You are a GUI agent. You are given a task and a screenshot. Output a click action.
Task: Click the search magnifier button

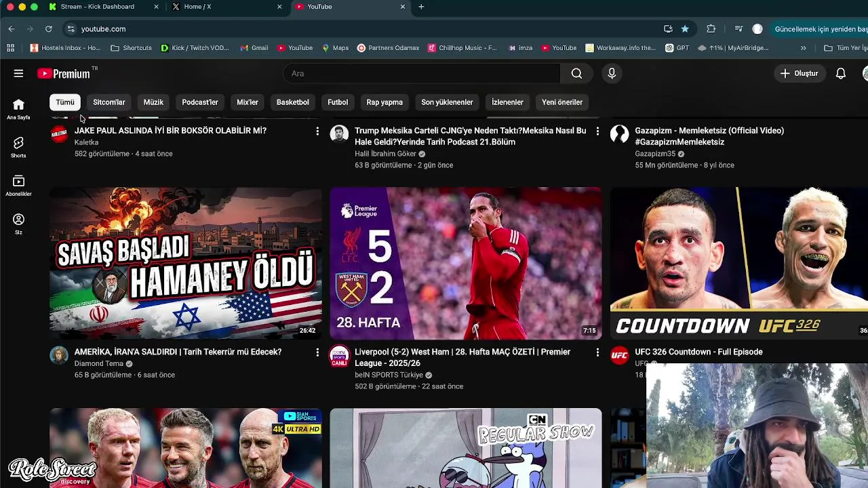[x=576, y=73]
